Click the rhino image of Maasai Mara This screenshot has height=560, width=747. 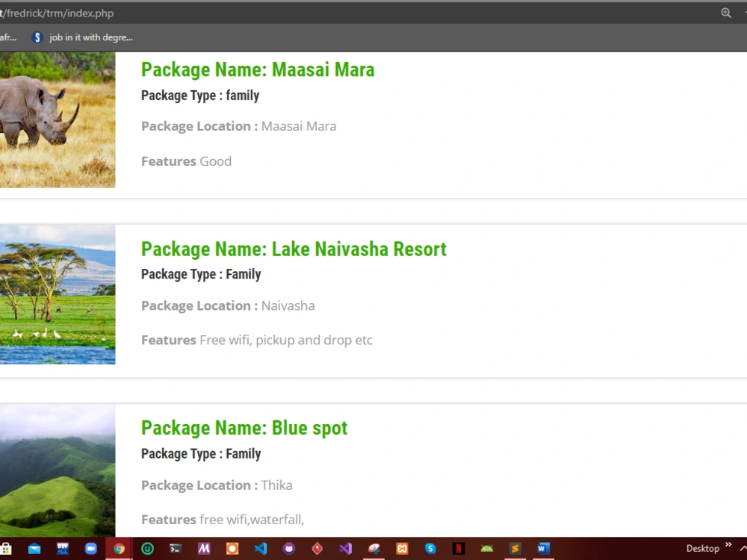[58, 119]
